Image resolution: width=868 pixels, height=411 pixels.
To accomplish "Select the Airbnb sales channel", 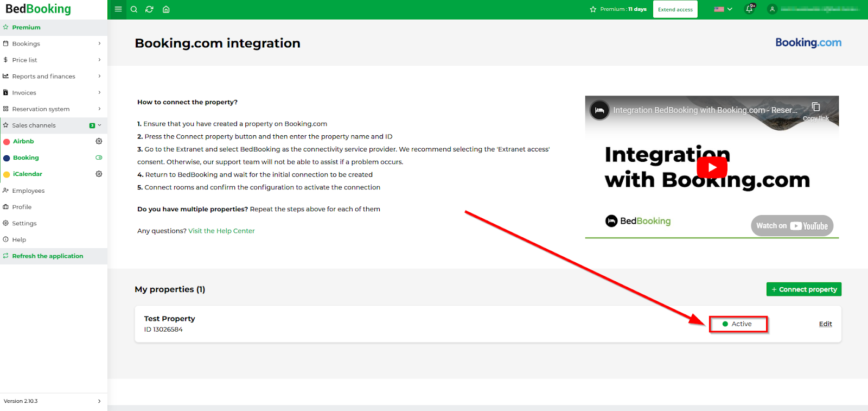I will click(x=23, y=141).
